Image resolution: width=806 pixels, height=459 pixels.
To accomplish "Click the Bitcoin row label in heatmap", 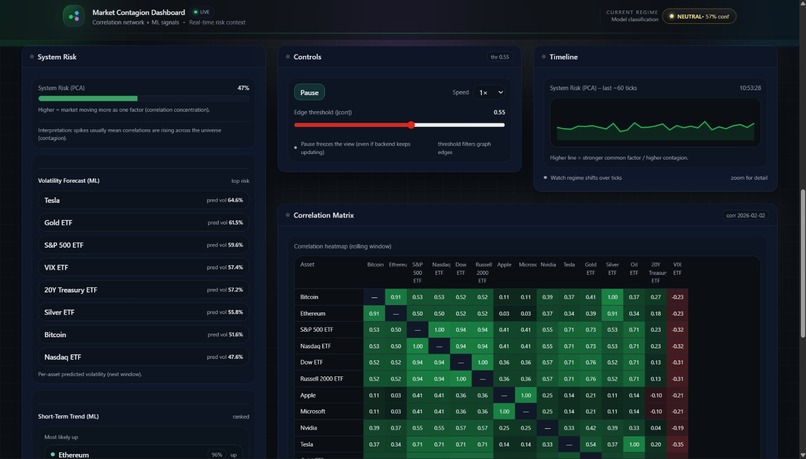I will coord(309,297).
